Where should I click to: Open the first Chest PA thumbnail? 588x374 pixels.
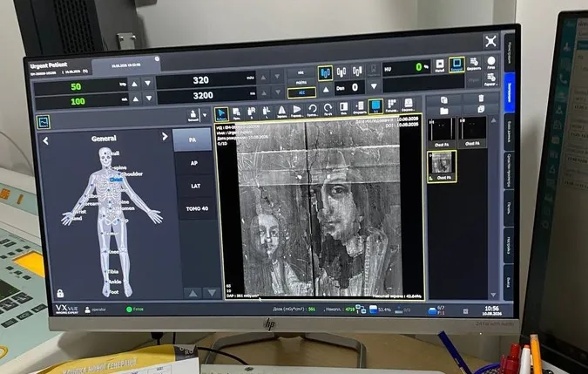click(442, 132)
